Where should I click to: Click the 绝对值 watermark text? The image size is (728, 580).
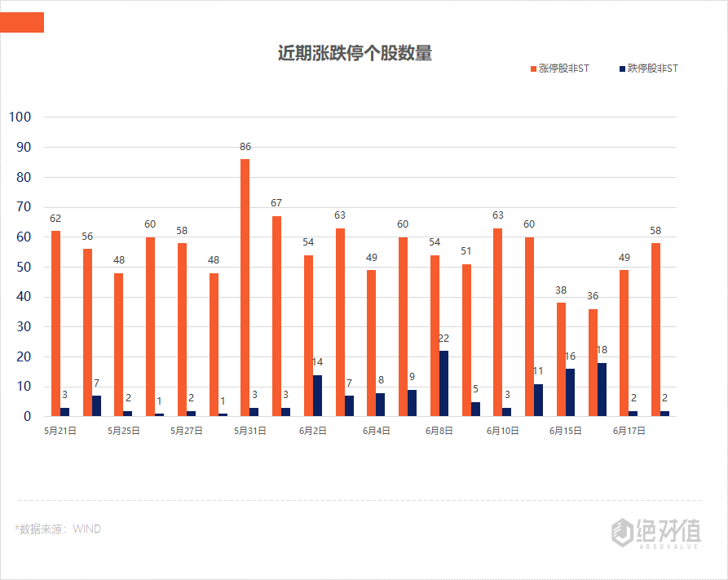click(668, 530)
